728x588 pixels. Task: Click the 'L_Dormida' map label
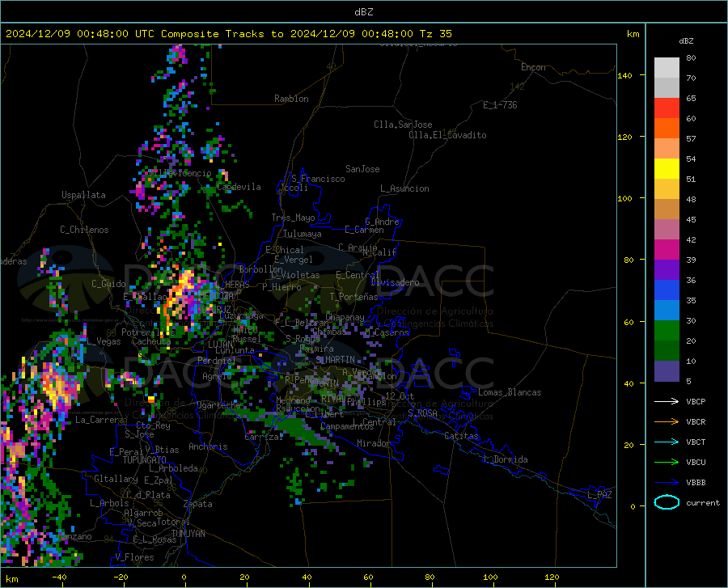point(505,459)
